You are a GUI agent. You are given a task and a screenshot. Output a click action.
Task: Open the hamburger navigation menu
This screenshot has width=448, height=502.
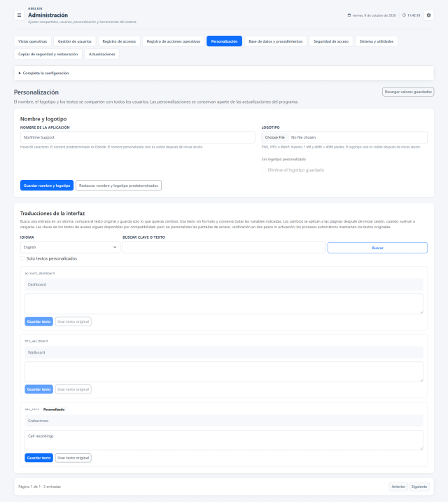coord(19,15)
